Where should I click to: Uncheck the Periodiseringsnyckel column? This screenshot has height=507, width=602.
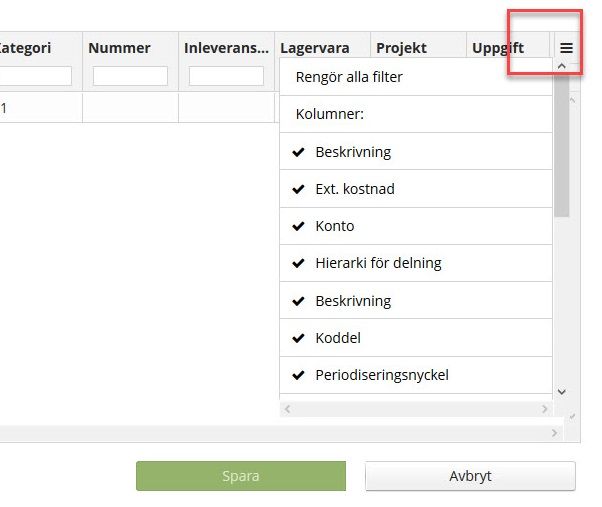pyautogui.click(x=381, y=375)
